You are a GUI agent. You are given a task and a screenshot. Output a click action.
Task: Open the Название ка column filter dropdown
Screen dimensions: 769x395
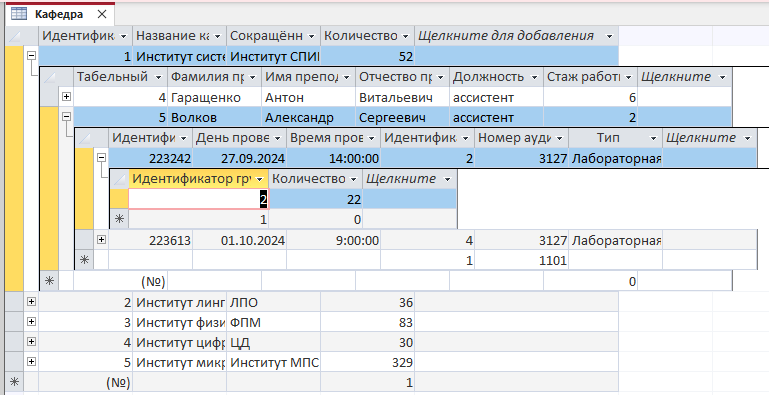tap(217, 36)
